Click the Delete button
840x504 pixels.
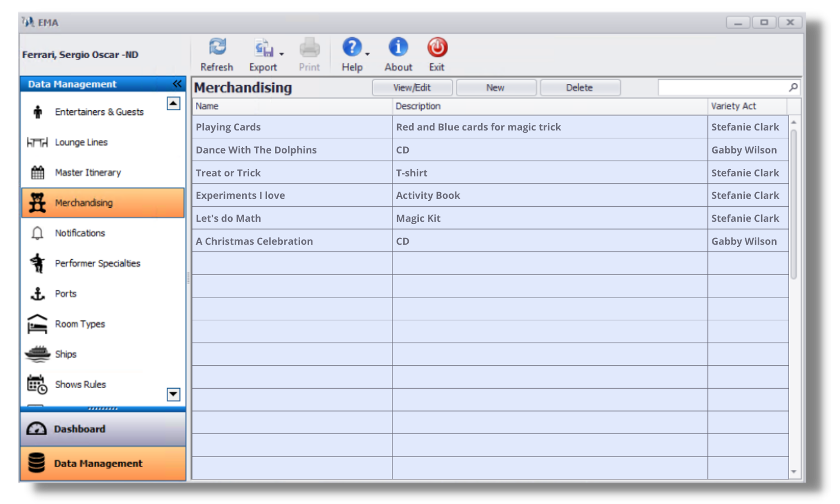coord(580,87)
